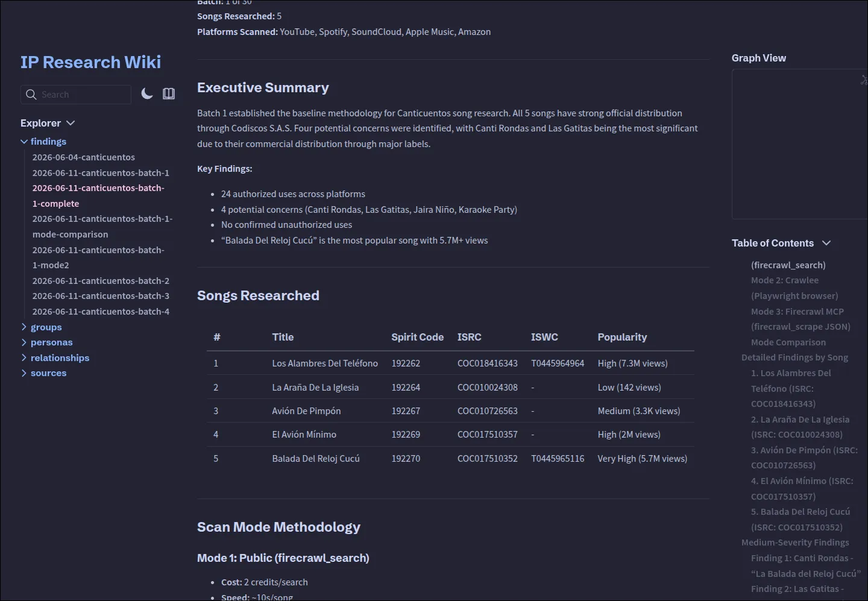The width and height of the screenshot is (868, 601).
Task: Open reader mode book icon
Action: 169,93
